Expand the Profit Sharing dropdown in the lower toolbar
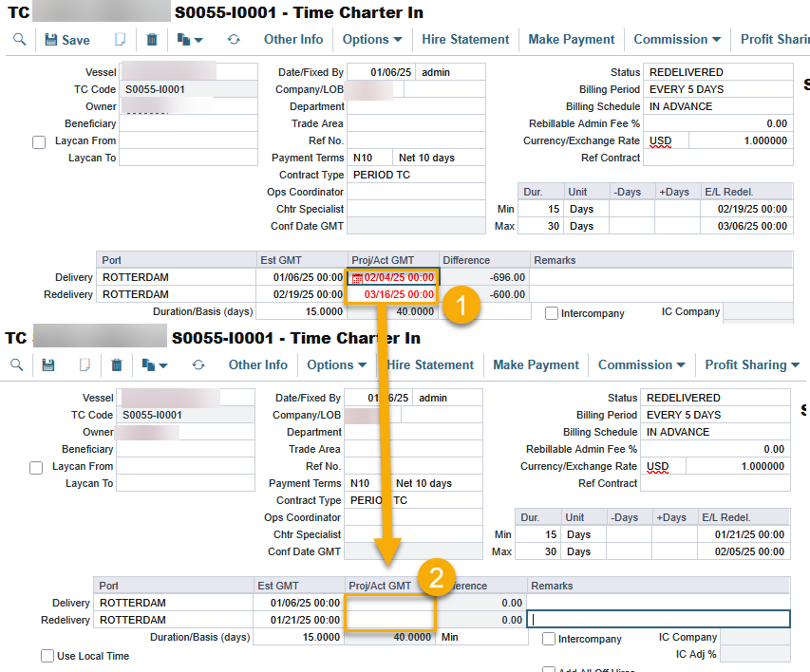The height and width of the screenshot is (672, 810). point(752,365)
